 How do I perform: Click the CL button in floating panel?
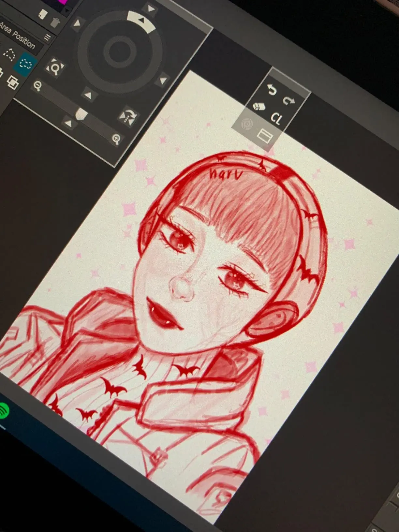click(276, 118)
